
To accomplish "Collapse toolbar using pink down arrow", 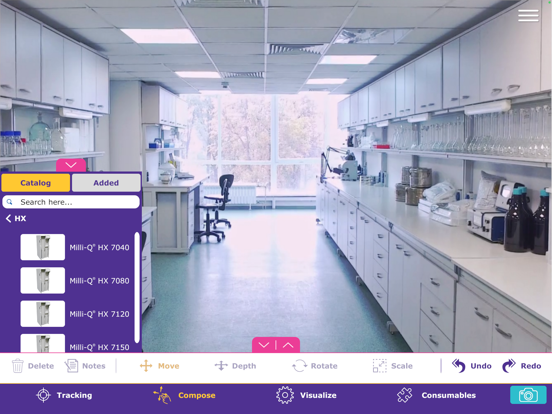I will [x=264, y=345].
